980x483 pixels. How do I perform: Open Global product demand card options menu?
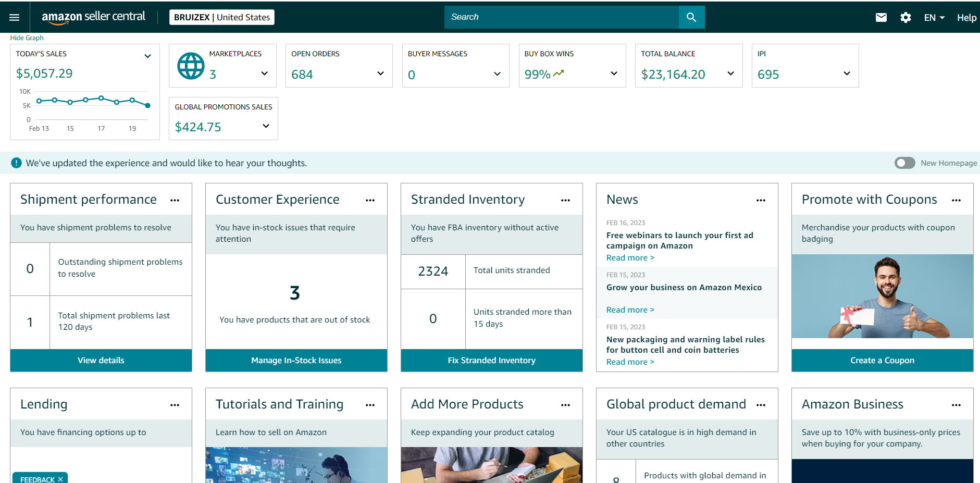[761, 405]
